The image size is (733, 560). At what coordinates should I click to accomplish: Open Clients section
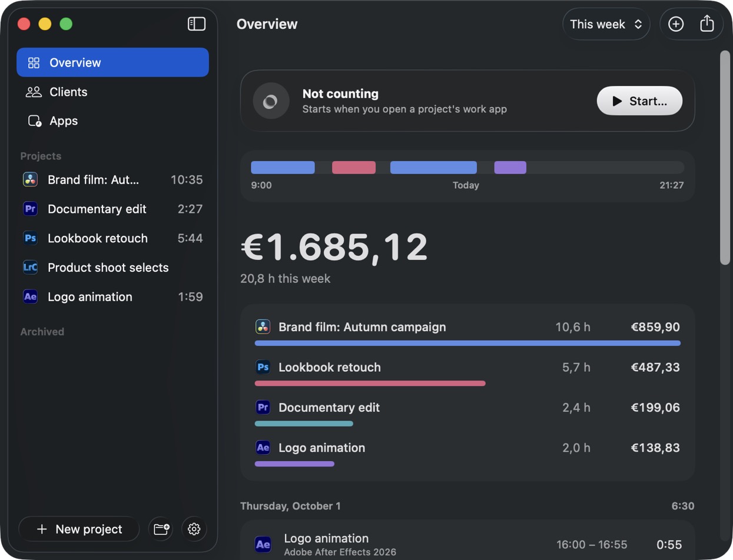[112, 92]
